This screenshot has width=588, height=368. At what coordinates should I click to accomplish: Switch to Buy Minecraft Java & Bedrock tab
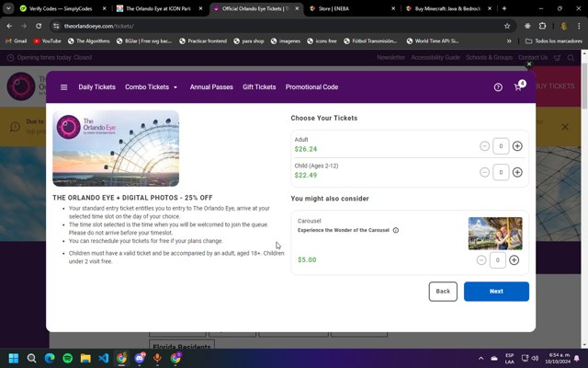pyautogui.click(x=447, y=8)
